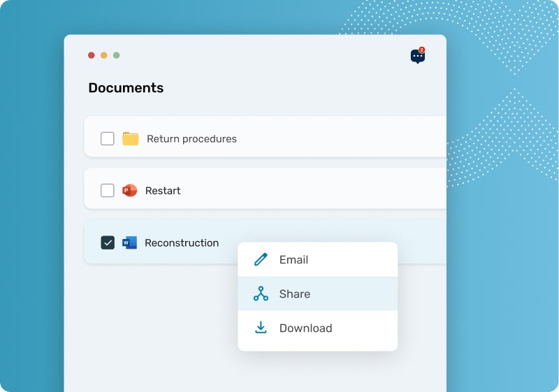This screenshot has height=392, width=559.
Task: Click the share nodes icon in menu
Action: [261, 293]
